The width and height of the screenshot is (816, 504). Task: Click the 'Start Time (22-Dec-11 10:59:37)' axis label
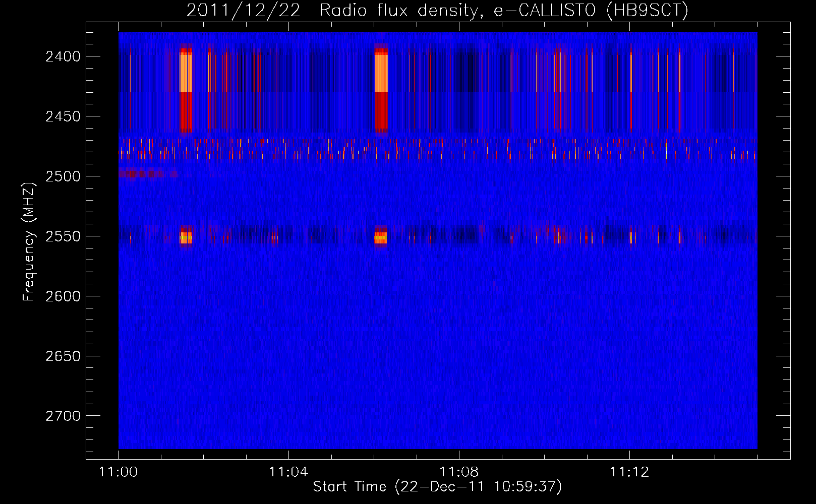[x=437, y=487]
